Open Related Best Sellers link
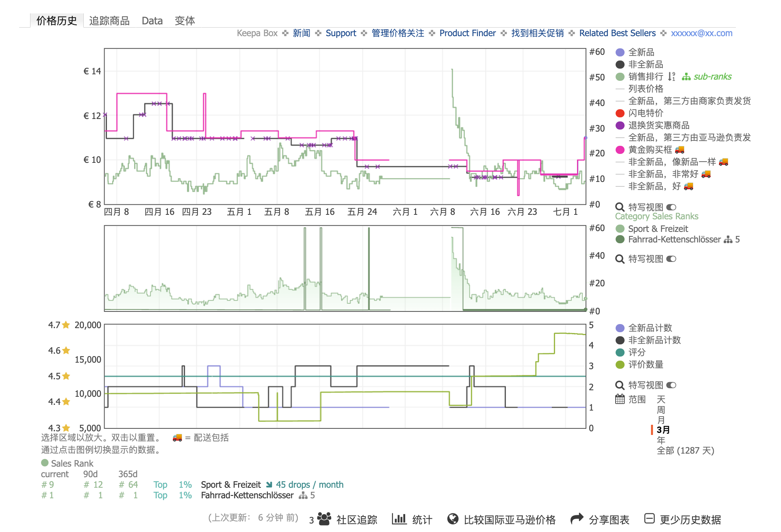 pos(617,33)
